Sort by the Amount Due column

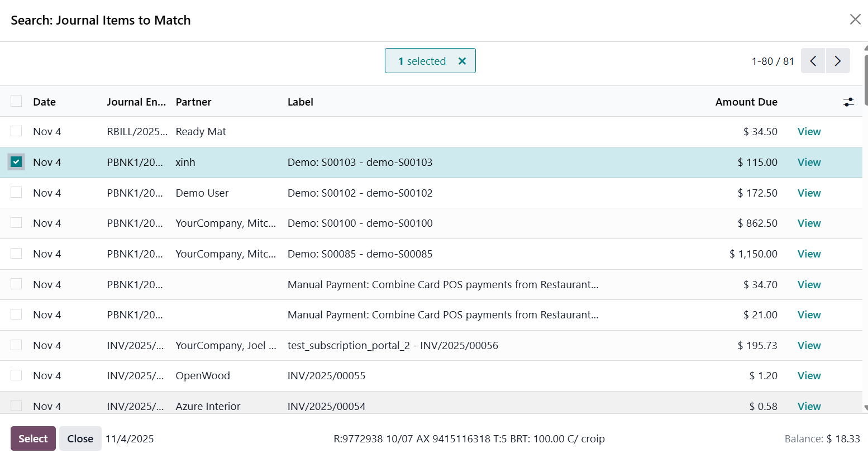tap(746, 102)
